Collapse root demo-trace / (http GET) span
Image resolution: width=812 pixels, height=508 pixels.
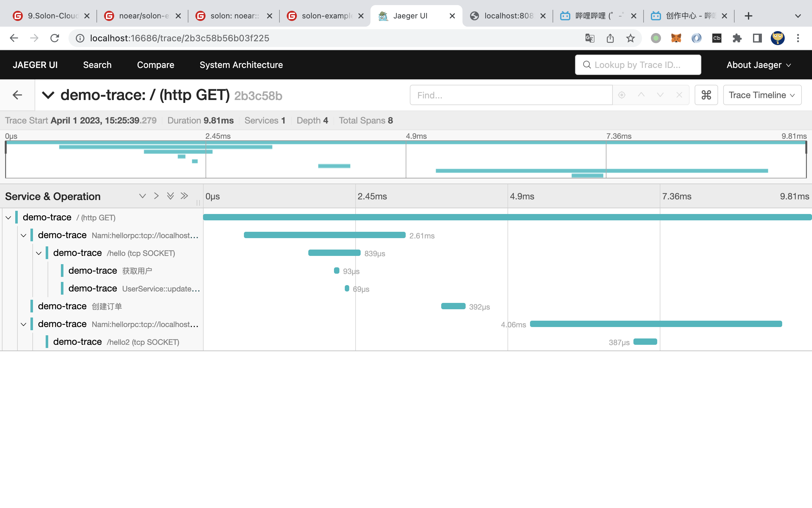pos(8,217)
